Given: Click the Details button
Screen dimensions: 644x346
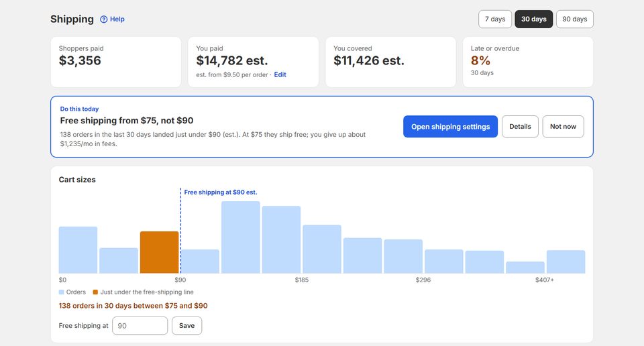Looking at the screenshot, I should pos(520,127).
